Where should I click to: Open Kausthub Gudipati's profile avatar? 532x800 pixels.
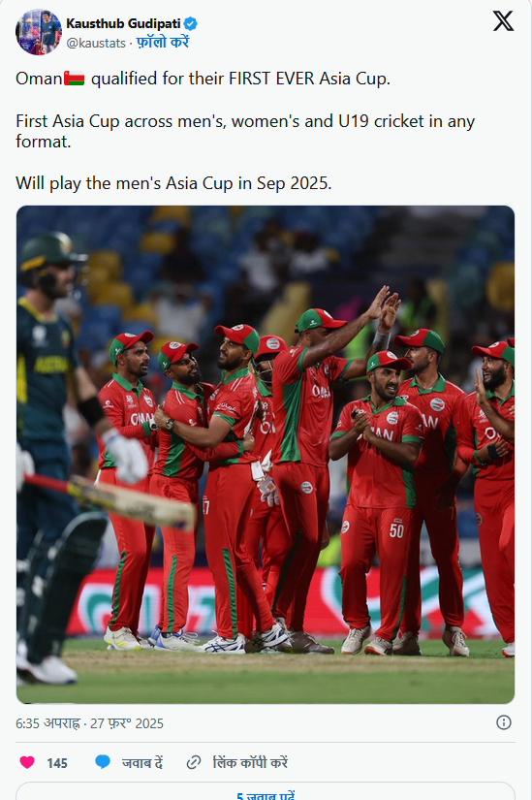click(x=39, y=32)
